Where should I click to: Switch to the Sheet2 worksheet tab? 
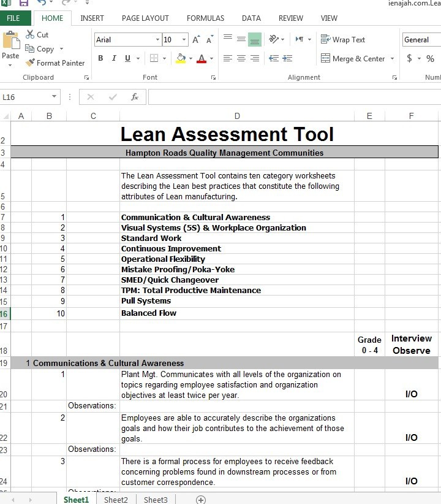(x=116, y=500)
